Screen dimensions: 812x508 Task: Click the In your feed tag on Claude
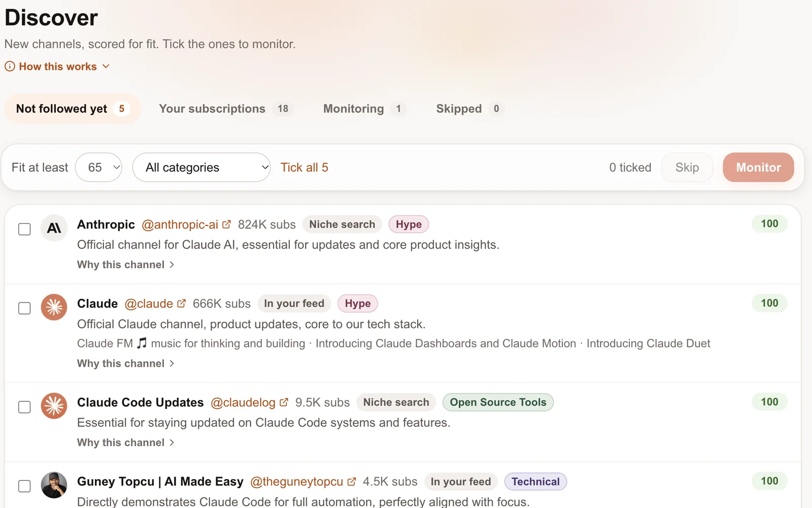tap(294, 303)
